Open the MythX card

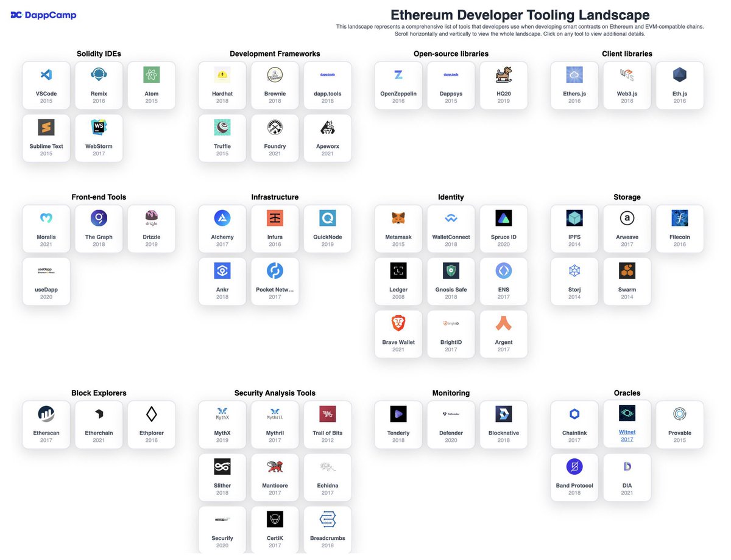(x=222, y=425)
